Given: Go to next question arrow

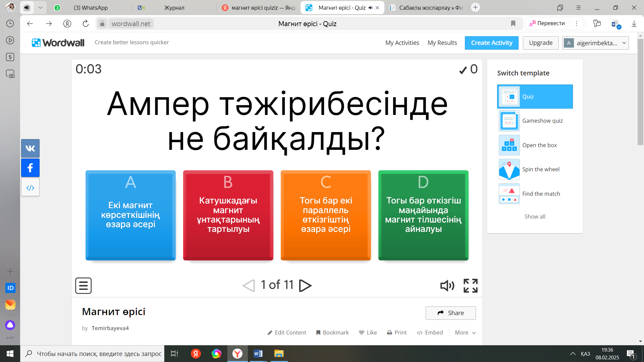Looking at the screenshot, I should pyautogui.click(x=305, y=286).
